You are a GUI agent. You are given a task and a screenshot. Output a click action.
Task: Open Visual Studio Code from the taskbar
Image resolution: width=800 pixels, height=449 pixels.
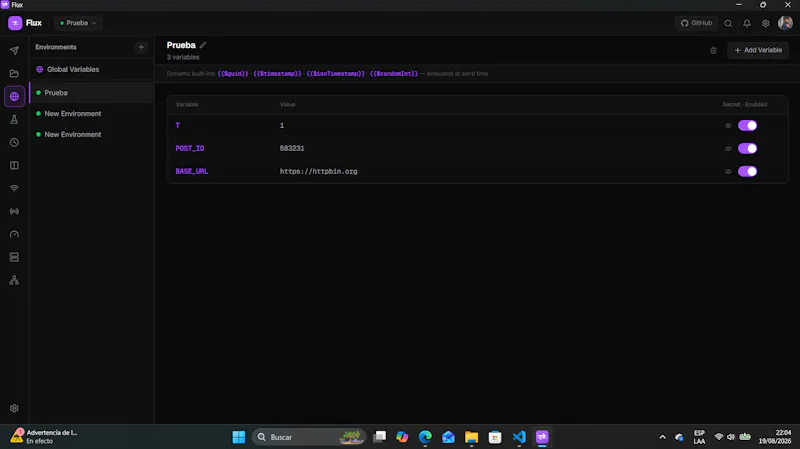(519, 437)
